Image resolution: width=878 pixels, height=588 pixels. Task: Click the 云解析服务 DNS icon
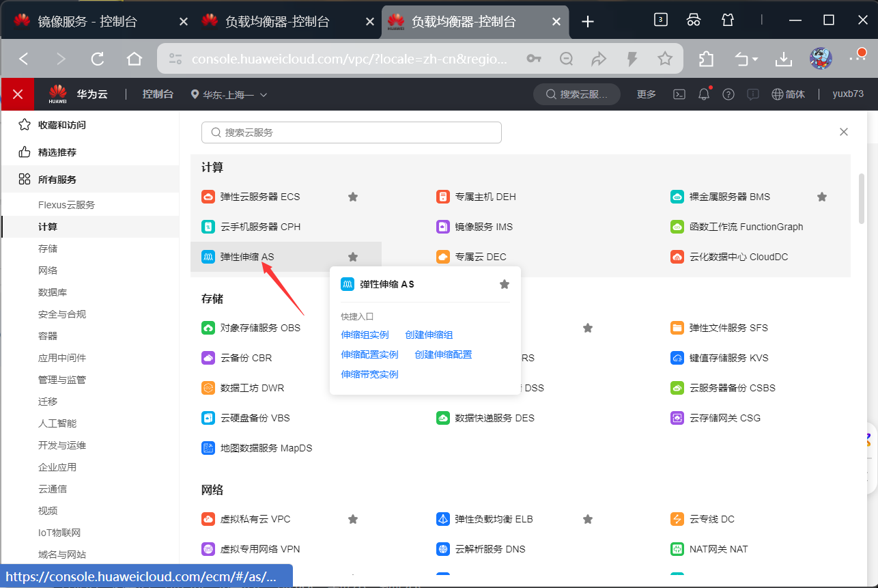443,549
